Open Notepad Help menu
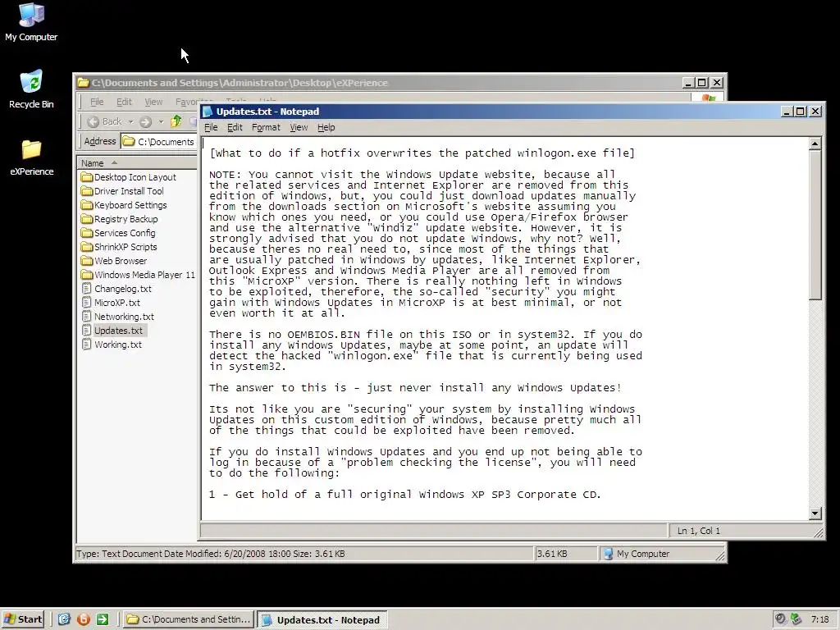 pyautogui.click(x=326, y=127)
